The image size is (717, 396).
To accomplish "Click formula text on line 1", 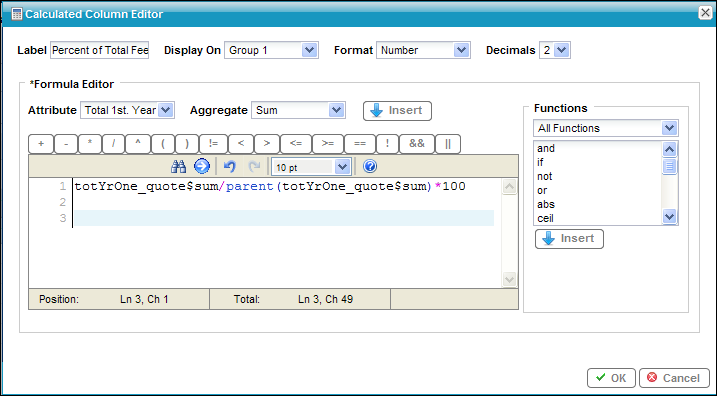I will pyautogui.click(x=270, y=187).
